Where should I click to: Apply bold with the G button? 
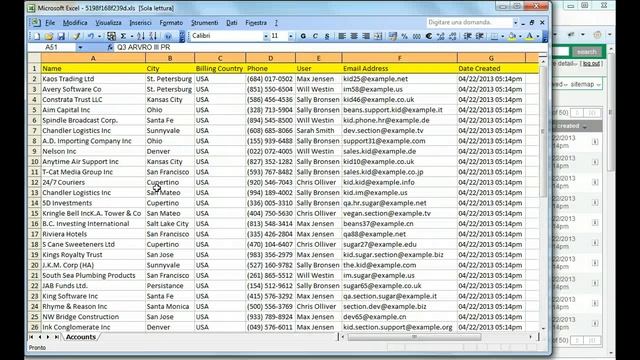[303, 36]
